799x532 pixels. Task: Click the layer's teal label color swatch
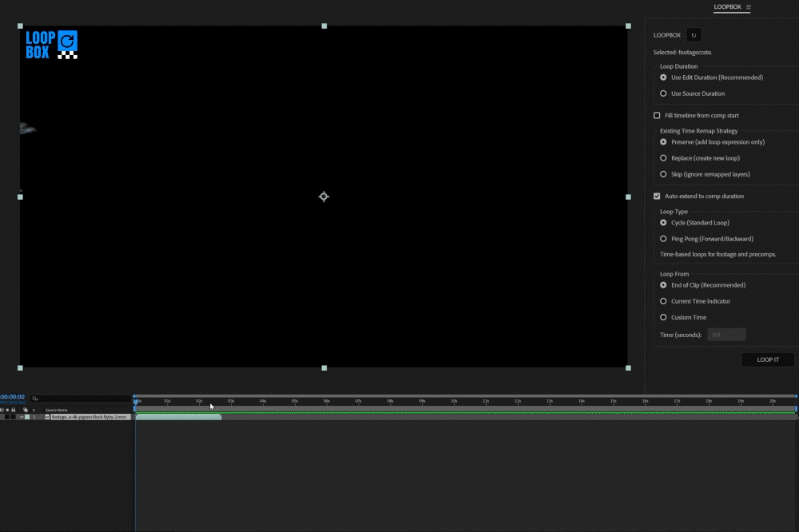pos(27,417)
